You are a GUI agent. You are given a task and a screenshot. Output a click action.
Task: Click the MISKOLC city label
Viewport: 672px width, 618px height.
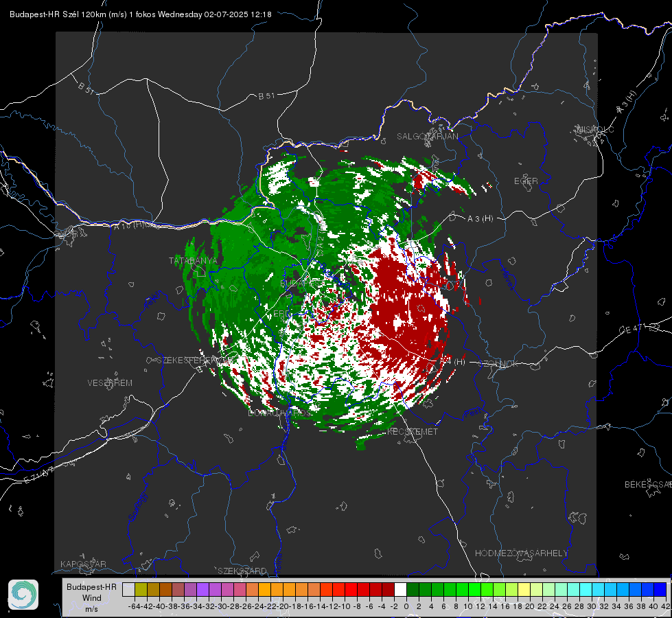click(x=595, y=130)
